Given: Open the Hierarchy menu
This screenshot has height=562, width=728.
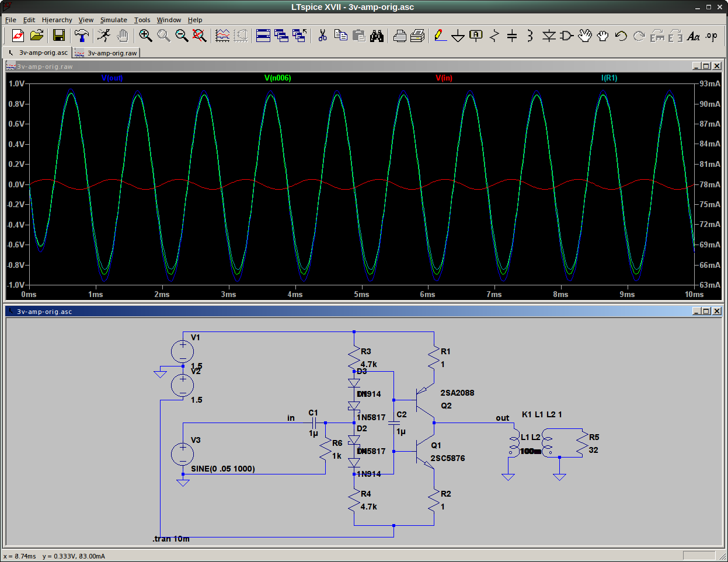Looking at the screenshot, I should click(x=57, y=20).
